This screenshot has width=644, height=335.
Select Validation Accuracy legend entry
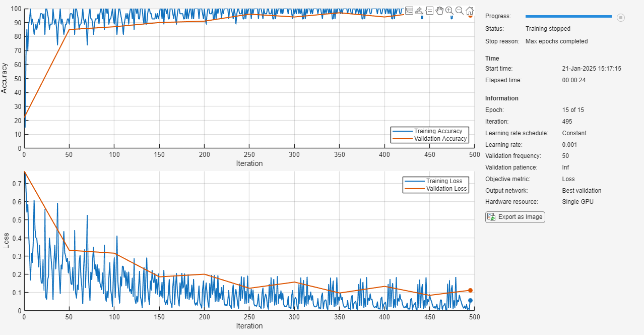pyautogui.click(x=440, y=139)
